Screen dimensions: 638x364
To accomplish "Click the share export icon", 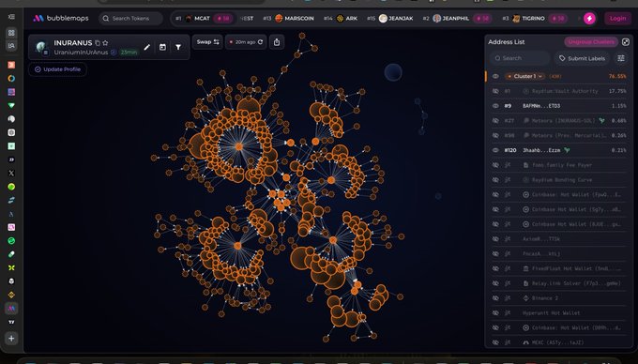I will [277, 42].
